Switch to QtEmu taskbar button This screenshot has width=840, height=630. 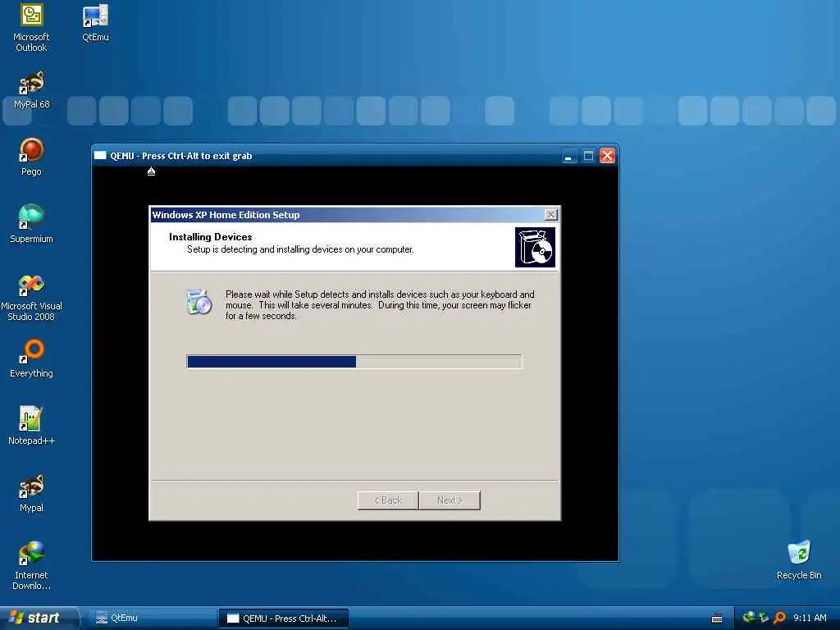[x=153, y=618]
